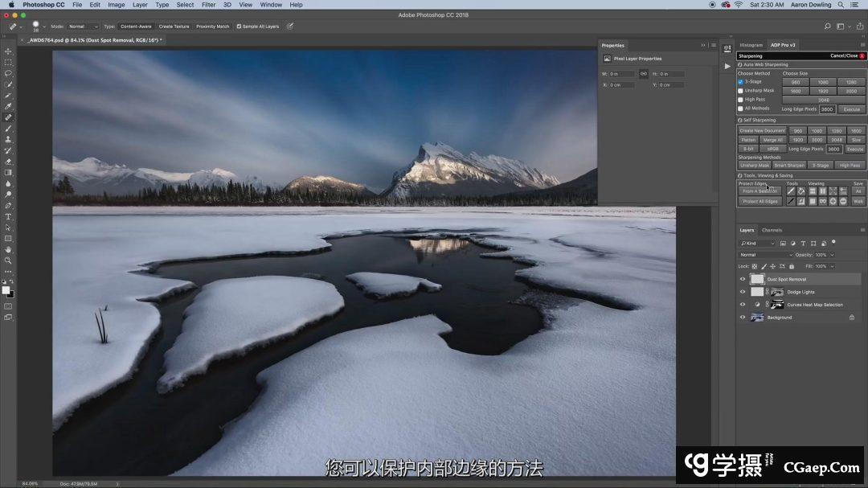This screenshot has width=868, height=488.
Task: Click the lock all layer icon
Action: click(792, 266)
